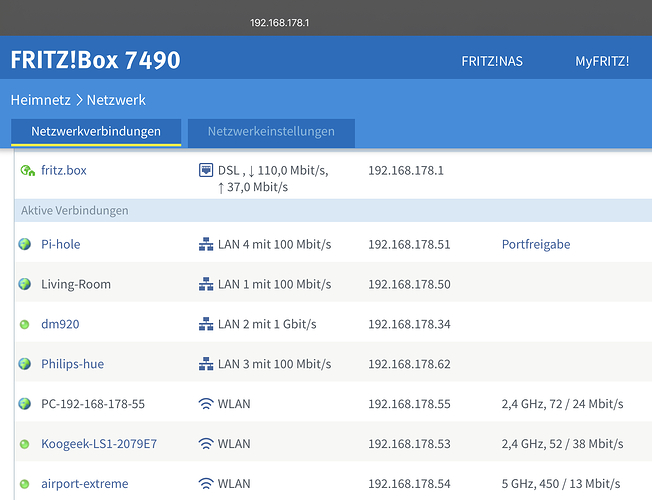
Task: Click the browser address bar showing 192.168.178.1
Action: point(279,22)
